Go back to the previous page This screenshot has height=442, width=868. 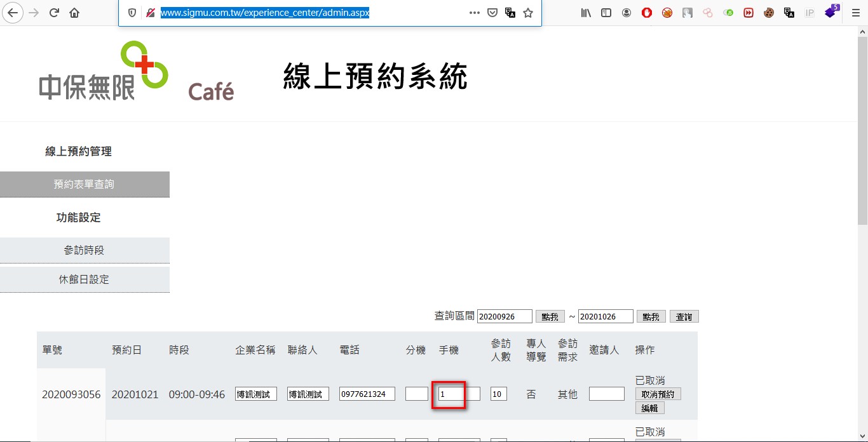pyautogui.click(x=13, y=13)
